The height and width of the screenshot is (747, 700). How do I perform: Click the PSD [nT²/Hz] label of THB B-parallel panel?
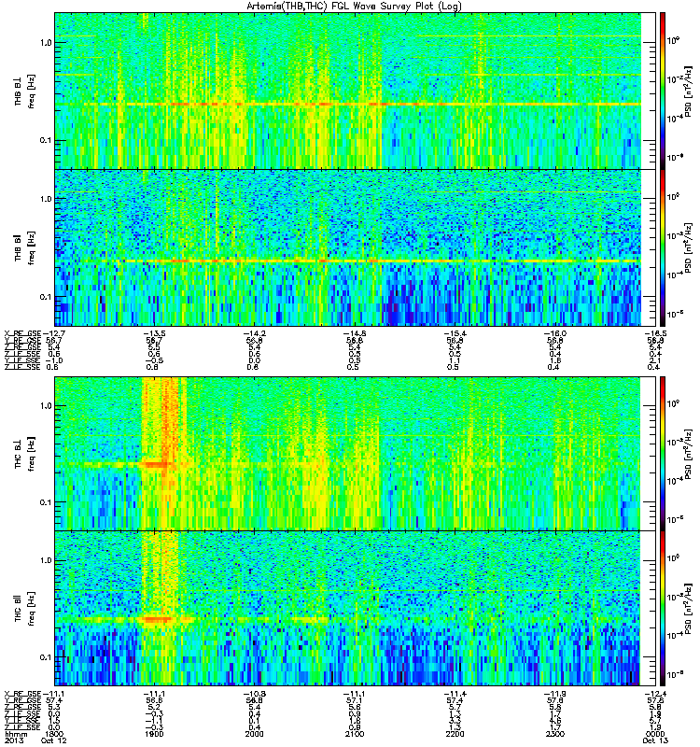point(688,247)
